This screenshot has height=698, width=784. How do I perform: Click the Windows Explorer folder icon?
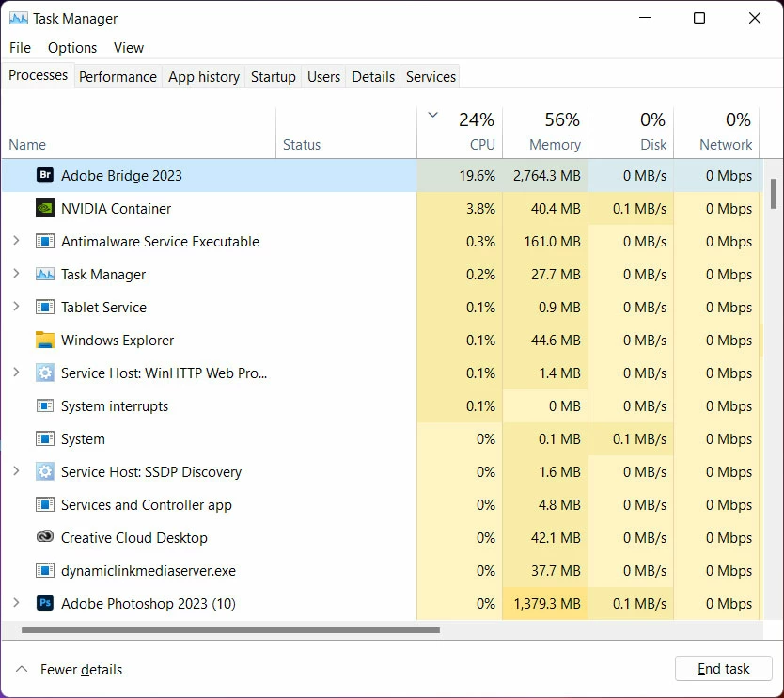click(x=45, y=340)
